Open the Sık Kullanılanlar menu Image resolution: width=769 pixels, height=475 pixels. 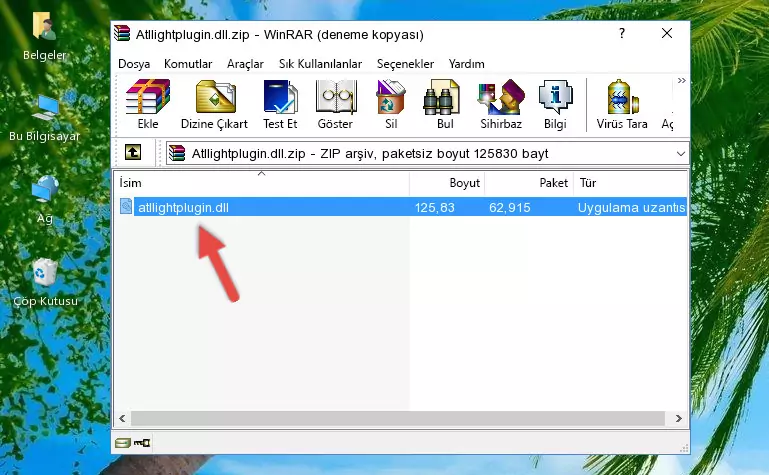[320, 64]
